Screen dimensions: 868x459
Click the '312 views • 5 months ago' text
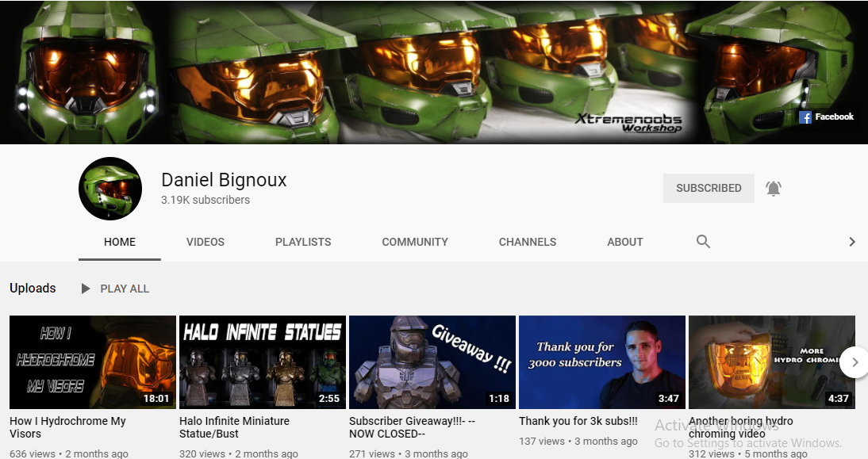(748, 453)
